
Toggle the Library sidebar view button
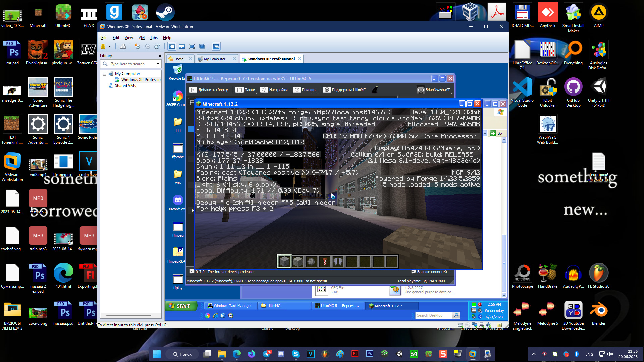point(172,46)
